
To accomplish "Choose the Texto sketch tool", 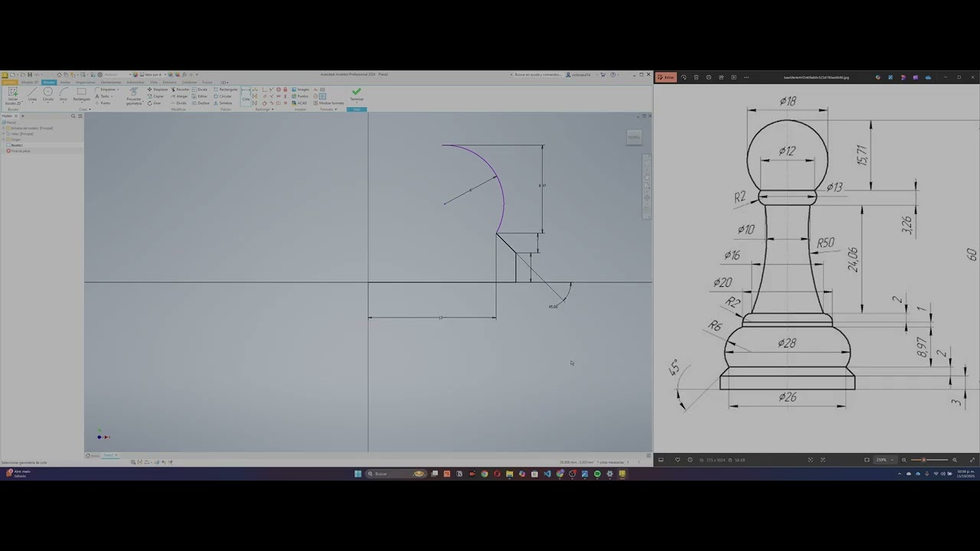I will (103, 96).
